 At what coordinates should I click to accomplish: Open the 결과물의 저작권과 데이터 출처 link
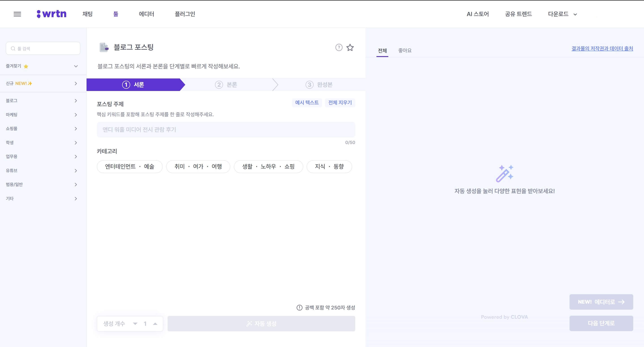point(601,48)
